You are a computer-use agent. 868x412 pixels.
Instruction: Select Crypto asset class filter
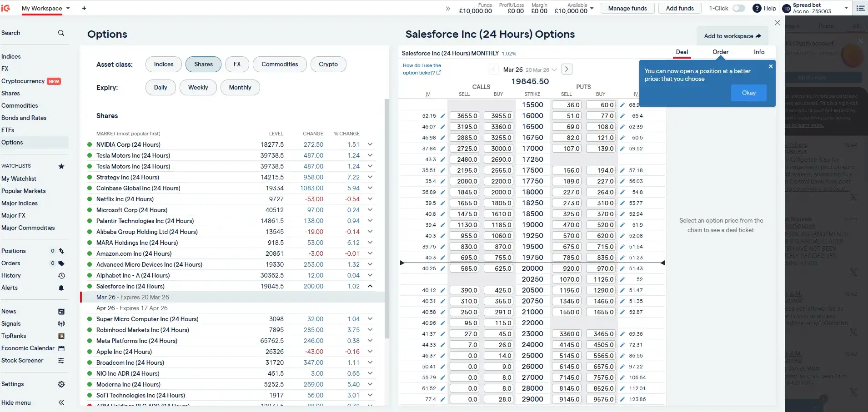coord(328,65)
